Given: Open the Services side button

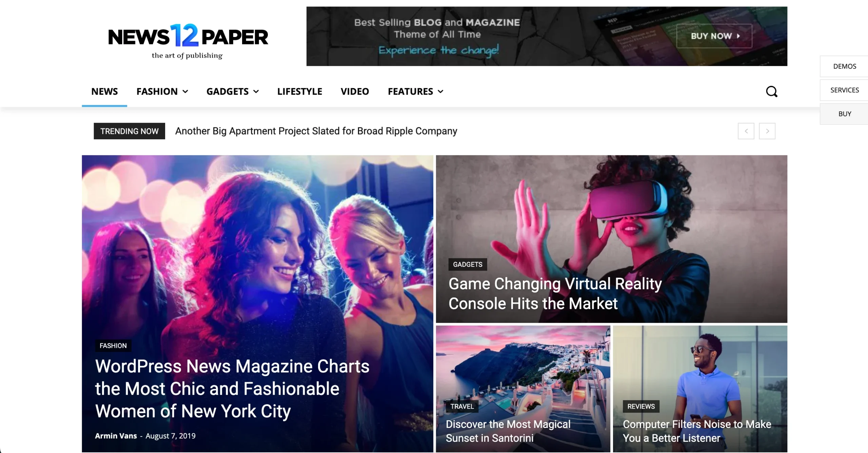Looking at the screenshot, I should (x=844, y=90).
